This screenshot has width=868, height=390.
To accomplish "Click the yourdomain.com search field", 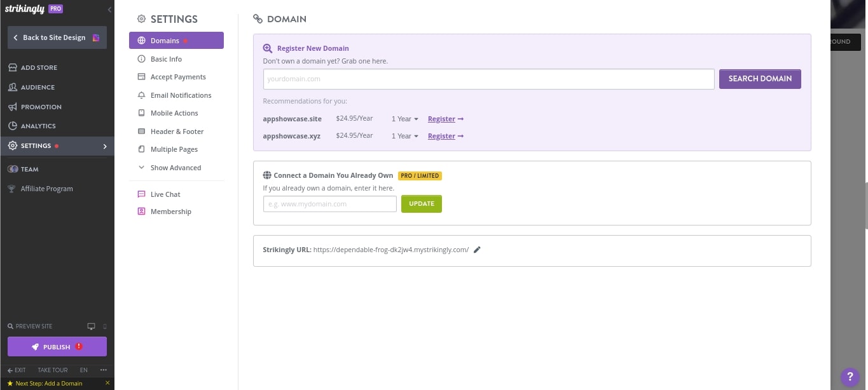I will click(x=488, y=79).
